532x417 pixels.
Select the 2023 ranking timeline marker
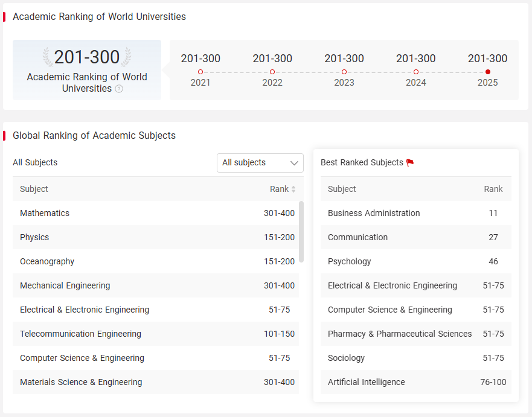pyautogui.click(x=344, y=72)
